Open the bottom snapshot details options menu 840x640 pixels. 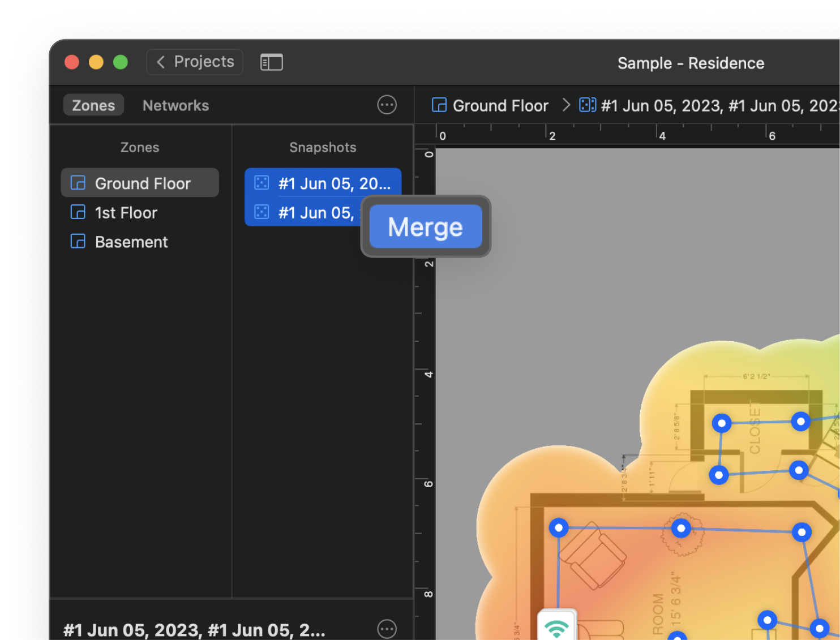point(387,629)
